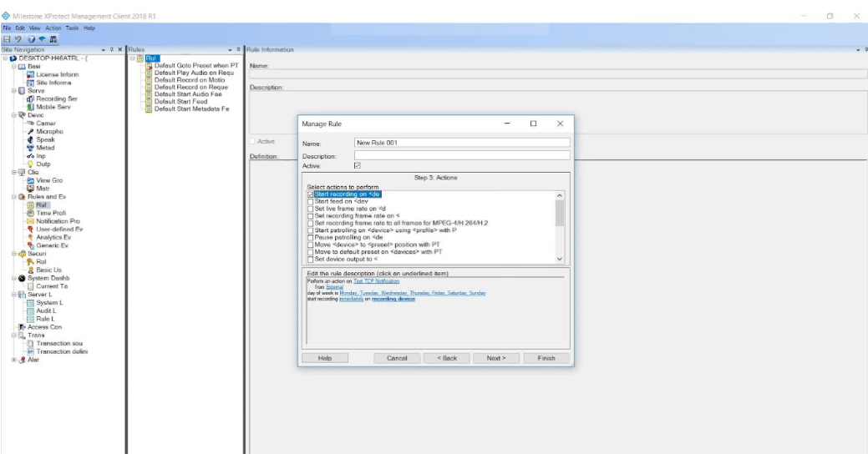Select Default Start Feed in the Rules list
Screen dimensions: 868x464
point(180,102)
